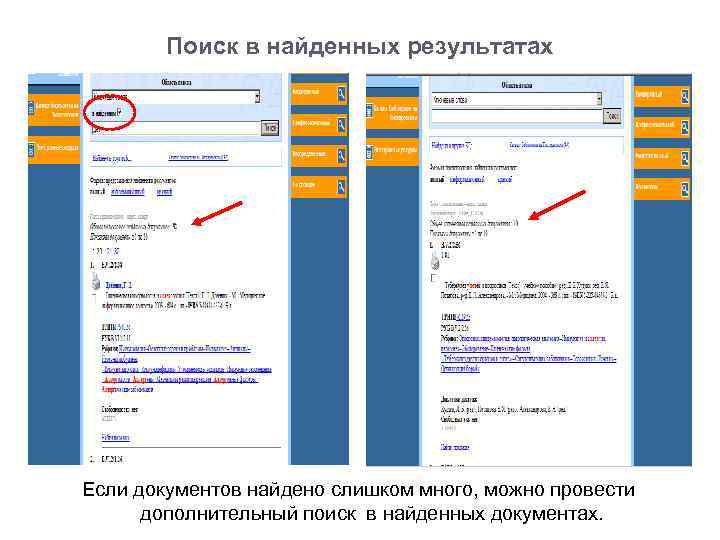Click upper database icon in left screenshot's left sidebar
The height and width of the screenshot is (540, 720).
pyautogui.click(x=31, y=108)
